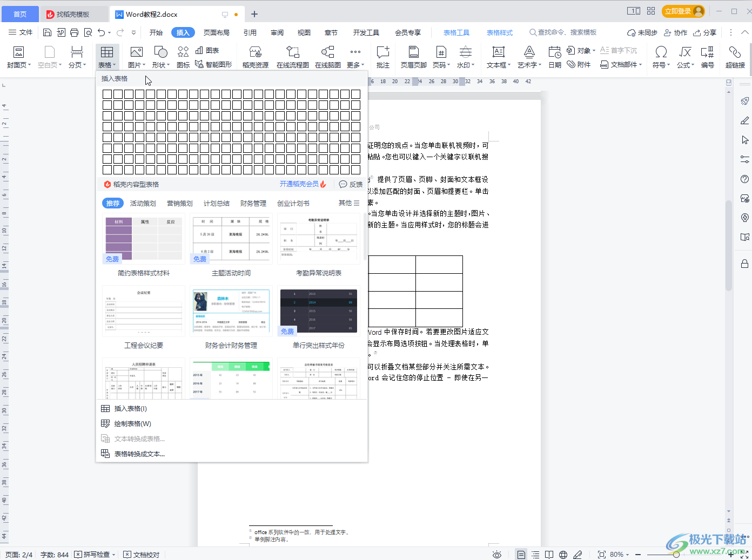Select 表格转换成文本 menu entry
This screenshot has width=752, height=560.
(232, 454)
